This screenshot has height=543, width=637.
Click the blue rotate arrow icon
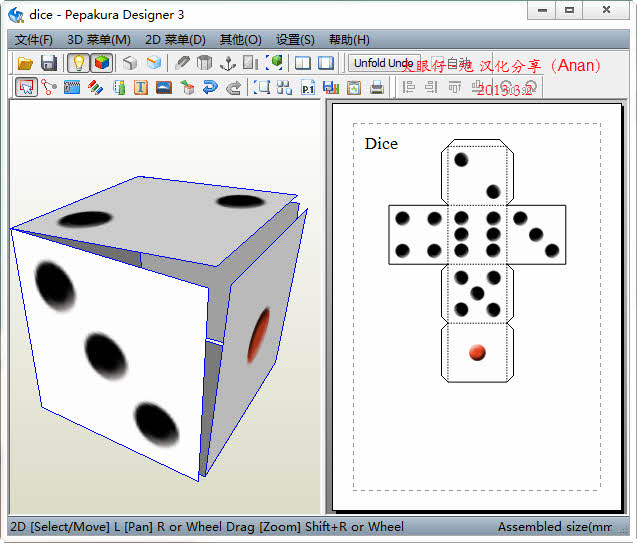[x=210, y=88]
